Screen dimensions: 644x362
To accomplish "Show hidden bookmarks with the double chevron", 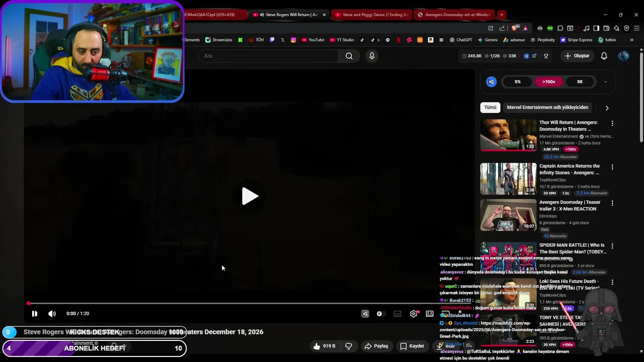I will tap(632, 40).
